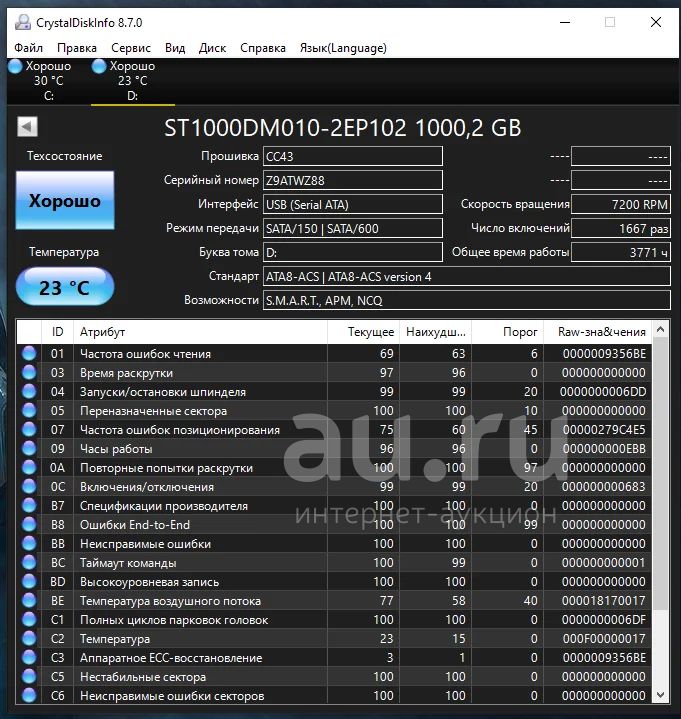The image size is (681, 719).
Task: Click status orb for attribute B8 row
Action: pos(29,525)
